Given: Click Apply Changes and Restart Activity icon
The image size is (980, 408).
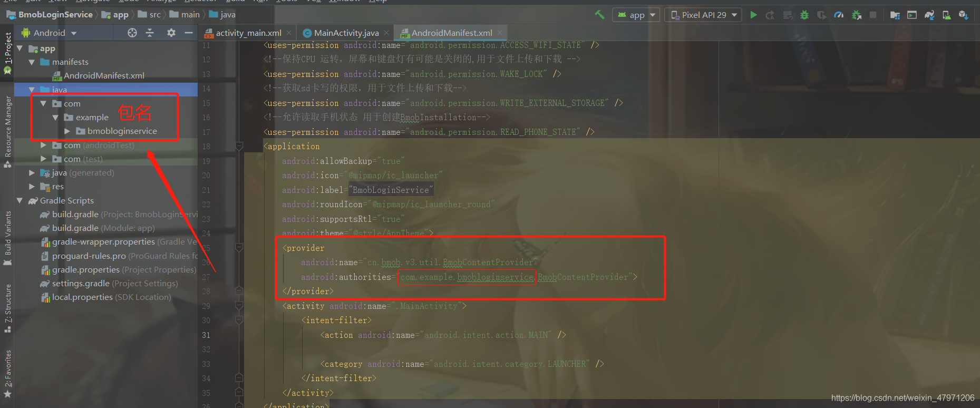Looking at the screenshot, I should [x=770, y=15].
